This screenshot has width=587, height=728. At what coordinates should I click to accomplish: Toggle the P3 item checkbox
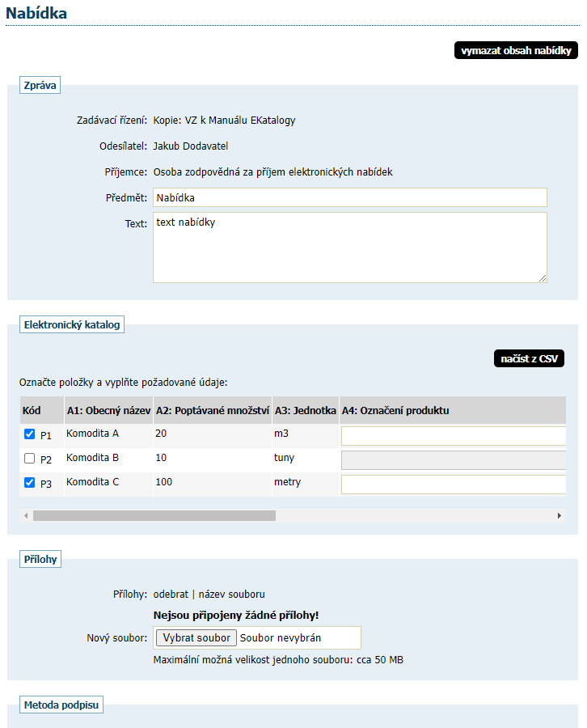30,483
